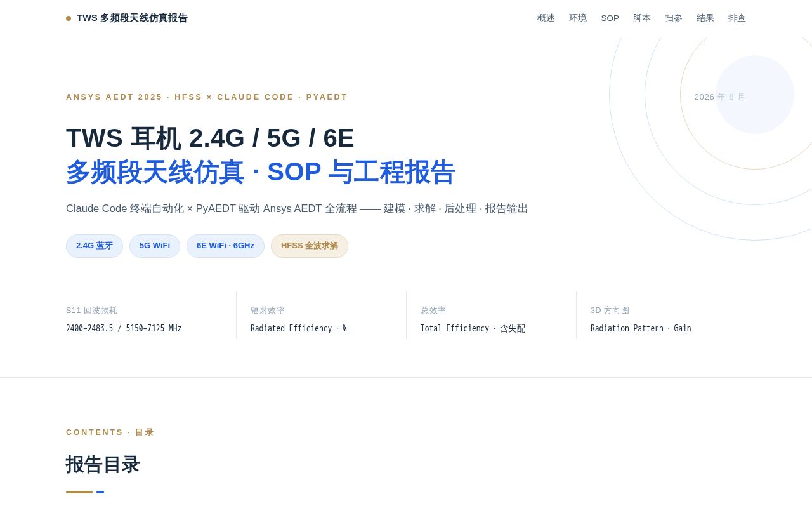Click the S11 回波损耗 label
This screenshot has height=508, width=812.
[91, 311]
